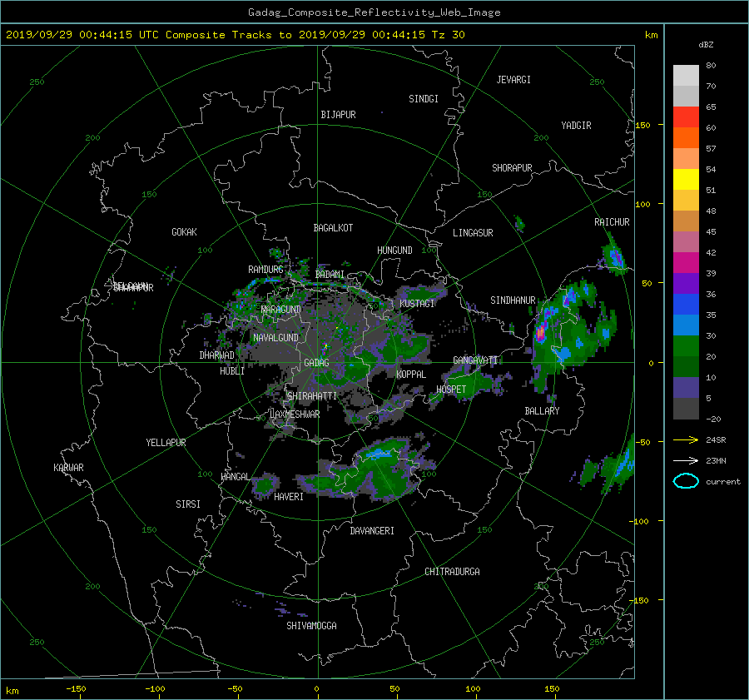Image resolution: width=749 pixels, height=700 pixels.
Task: Click the blue rain cell north of Davangeri
Action: tap(379, 454)
